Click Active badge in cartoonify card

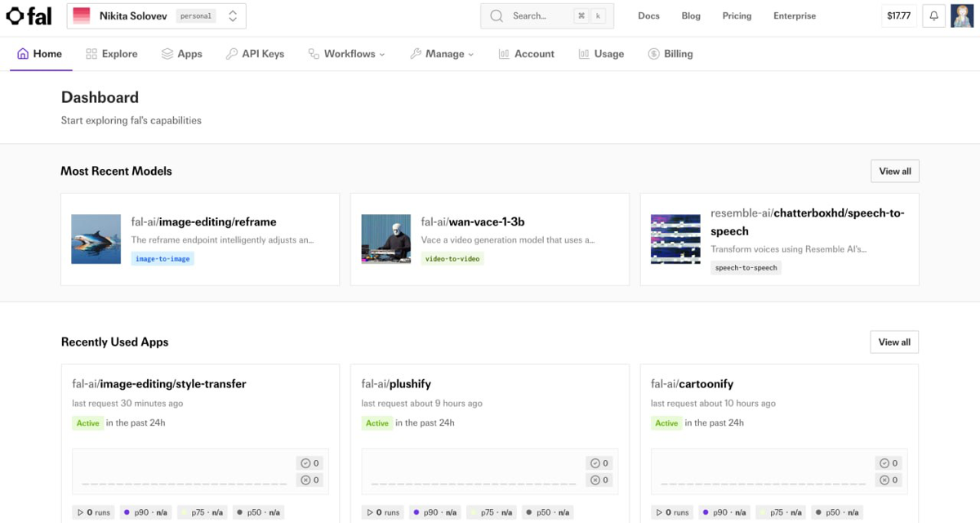666,423
